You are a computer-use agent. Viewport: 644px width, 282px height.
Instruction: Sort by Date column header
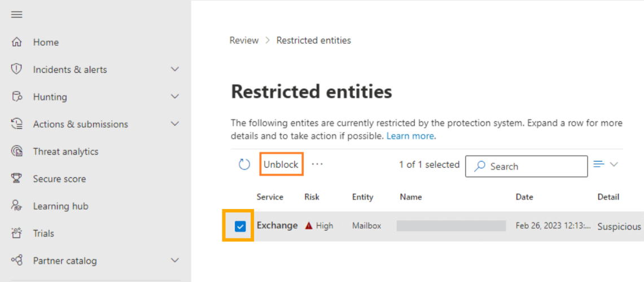click(524, 197)
